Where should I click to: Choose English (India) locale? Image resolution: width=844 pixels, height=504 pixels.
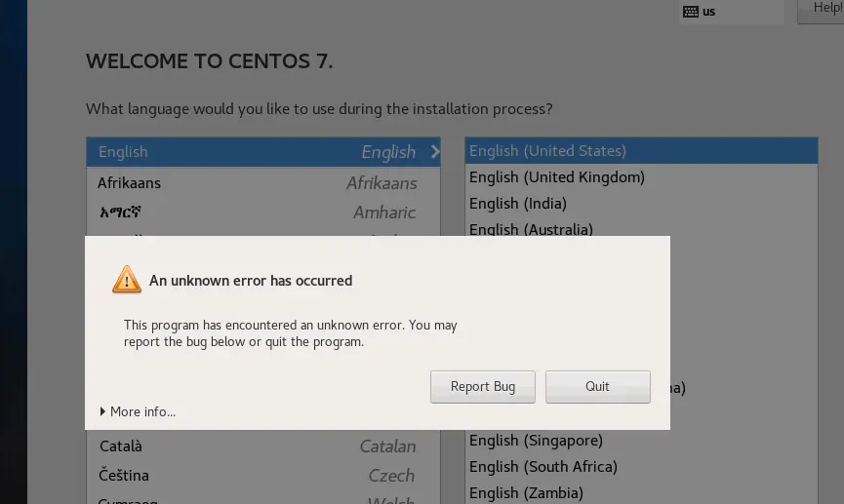[641, 204]
